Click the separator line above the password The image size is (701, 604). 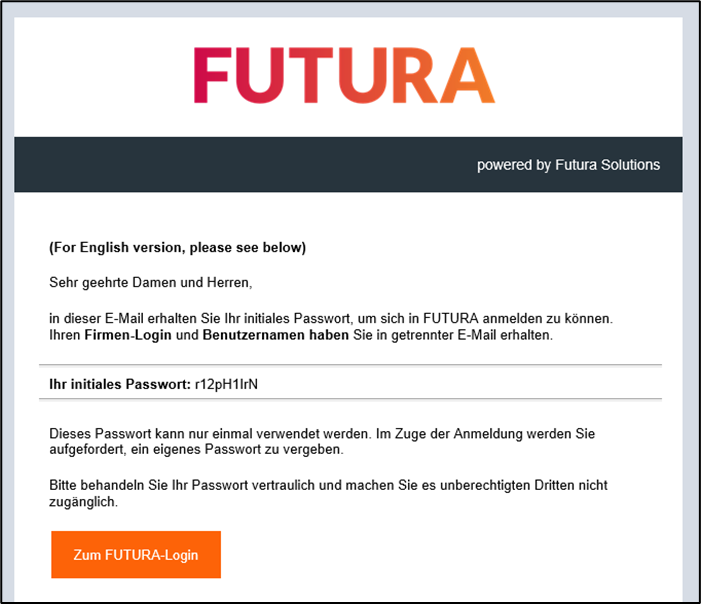[x=350, y=365]
